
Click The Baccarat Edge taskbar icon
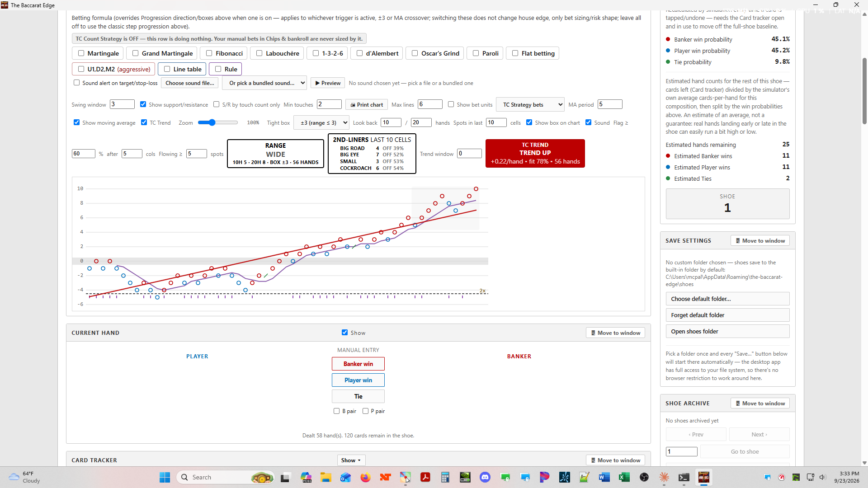704,477
